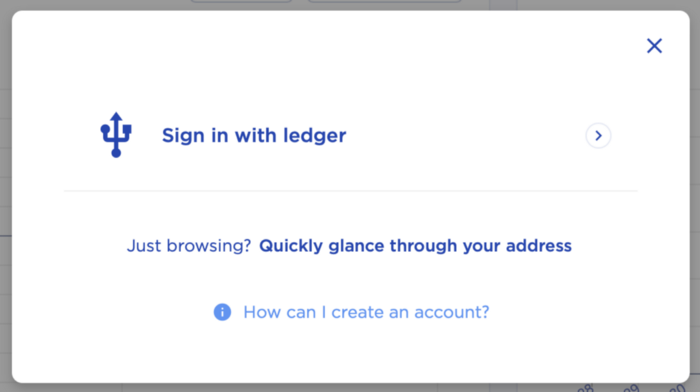This screenshot has width=700, height=392.
Task: Click the divider line below the ledger option
Action: (350, 191)
